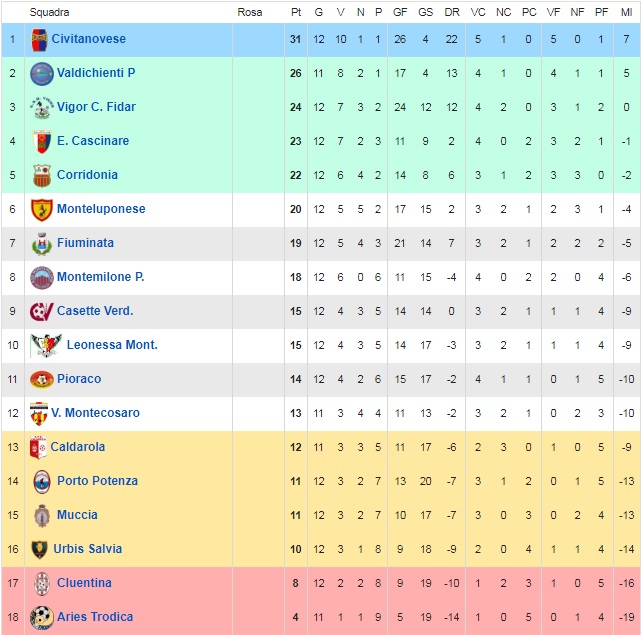
Task: Open the V. Montecosaro team link
Action: pyautogui.click(x=95, y=413)
